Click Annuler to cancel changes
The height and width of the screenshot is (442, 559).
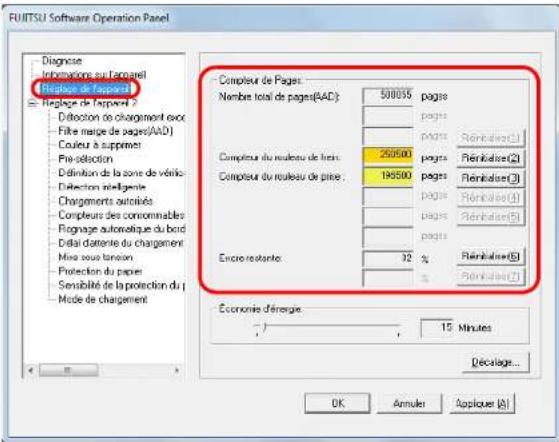[x=409, y=403]
